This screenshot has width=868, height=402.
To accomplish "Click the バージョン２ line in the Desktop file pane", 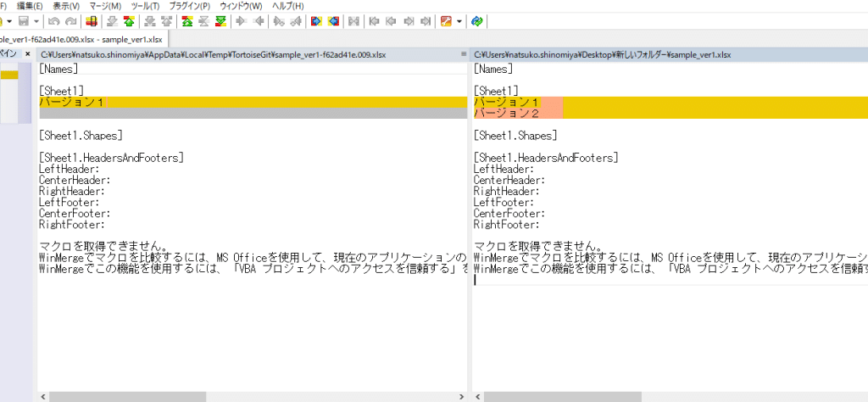I will [670, 113].
